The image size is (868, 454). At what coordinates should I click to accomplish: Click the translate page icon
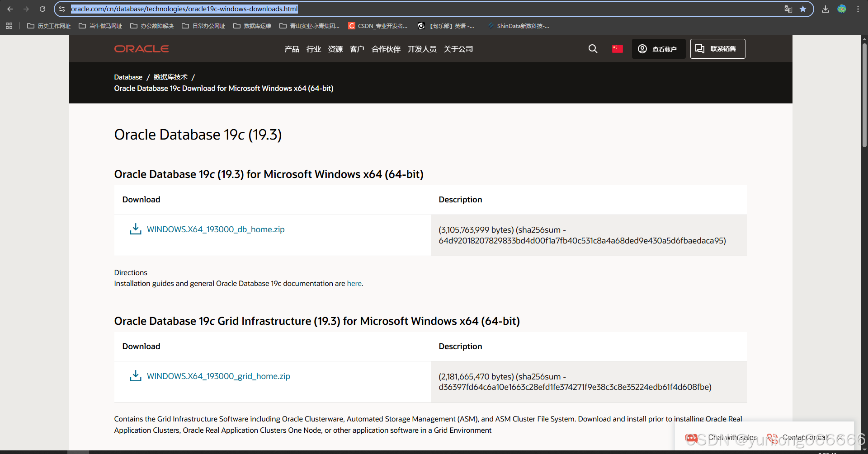788,9
